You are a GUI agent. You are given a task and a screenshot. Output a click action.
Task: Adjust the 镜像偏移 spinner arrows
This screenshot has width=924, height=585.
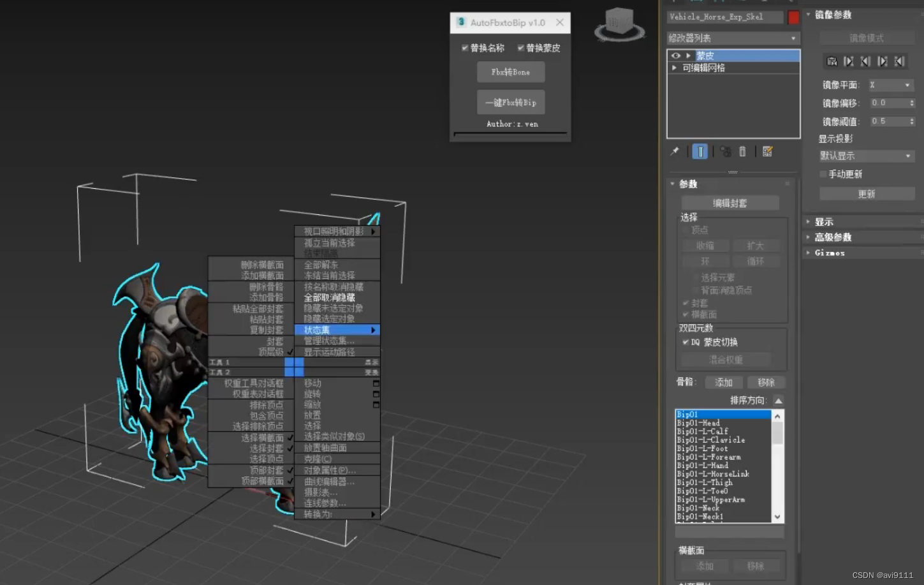point(912,103)
